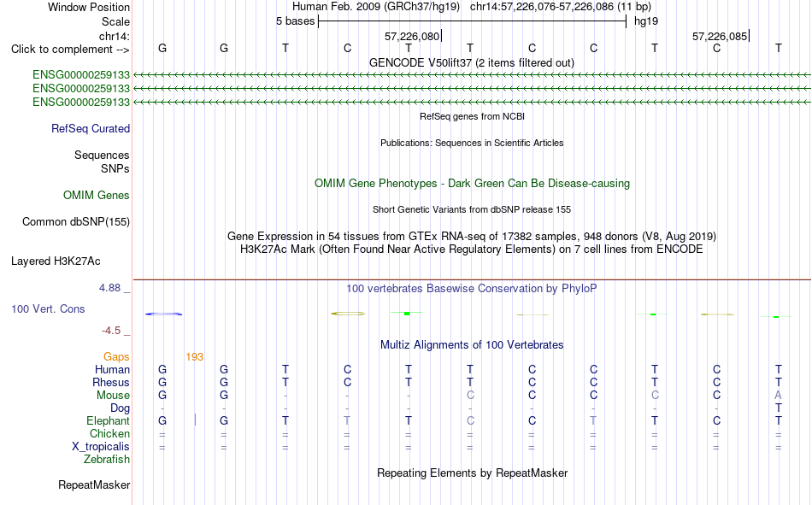This screenshot has width=812, height=505.
Task: Open the OMIM Gene Phenotypes green title
Action: pyautogui.click(x=473, y=184)
